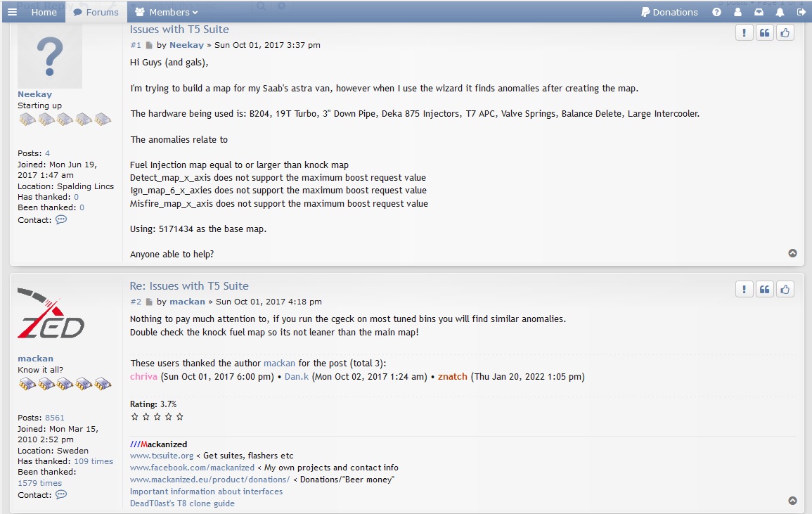
Task: Open mackan's contact speech bubble dropdown
Action: point(61,494)
